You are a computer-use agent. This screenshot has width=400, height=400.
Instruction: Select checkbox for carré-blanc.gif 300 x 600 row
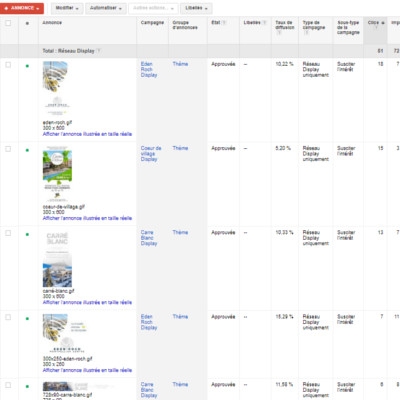click(8, 233)
